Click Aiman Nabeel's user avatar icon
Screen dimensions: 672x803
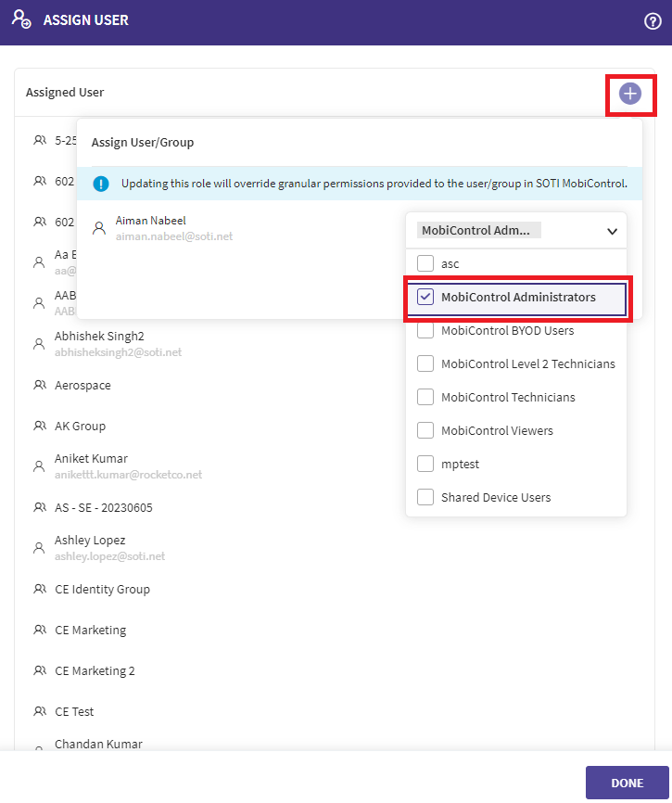(x=99, y=228)
